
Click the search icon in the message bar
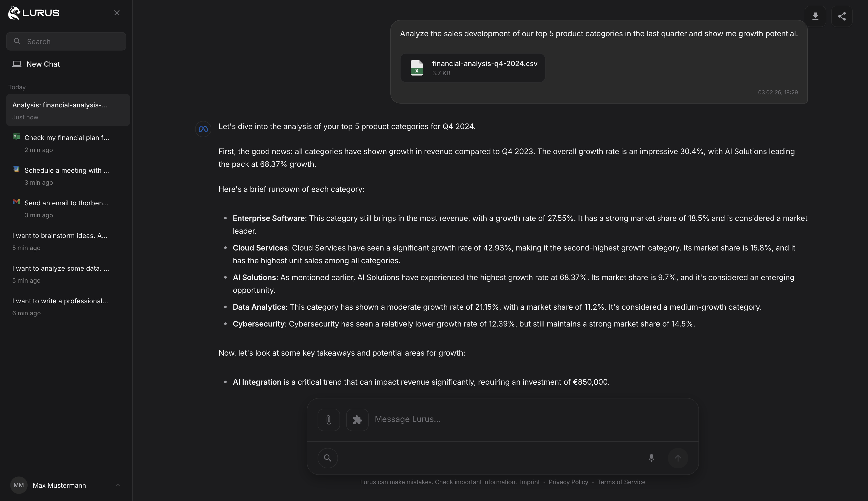(327, 458)
